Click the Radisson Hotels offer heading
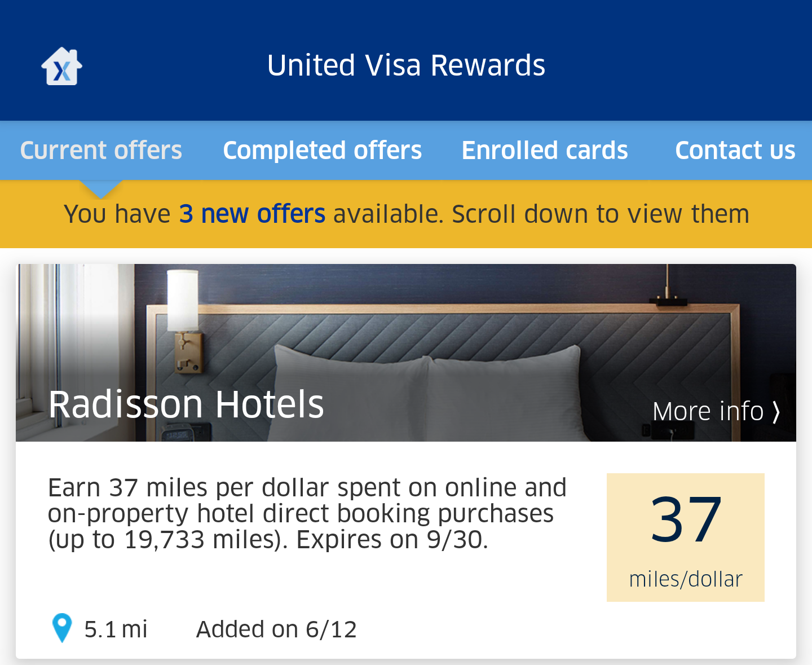This screenshot has height=665, width=812. pyautogui.click(x=186, y=404)
